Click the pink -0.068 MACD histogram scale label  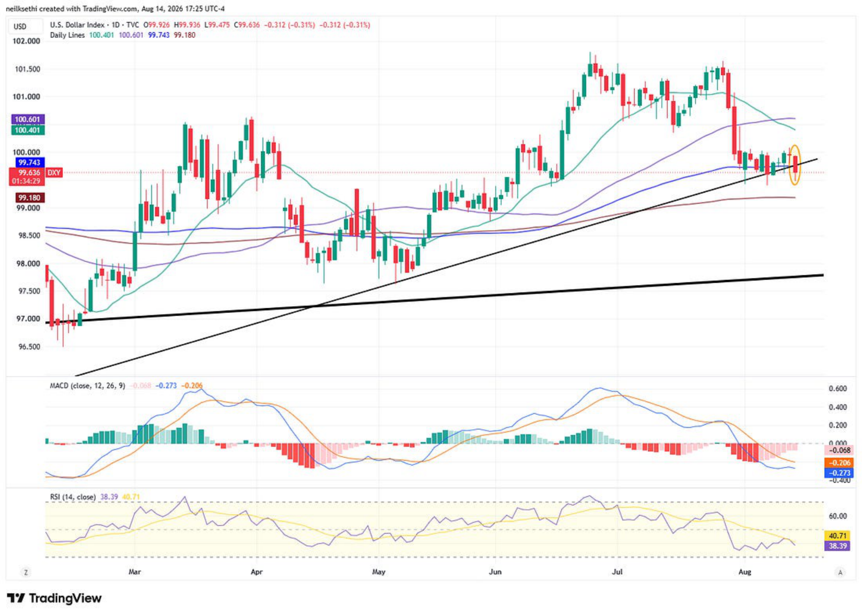(840, 450)
